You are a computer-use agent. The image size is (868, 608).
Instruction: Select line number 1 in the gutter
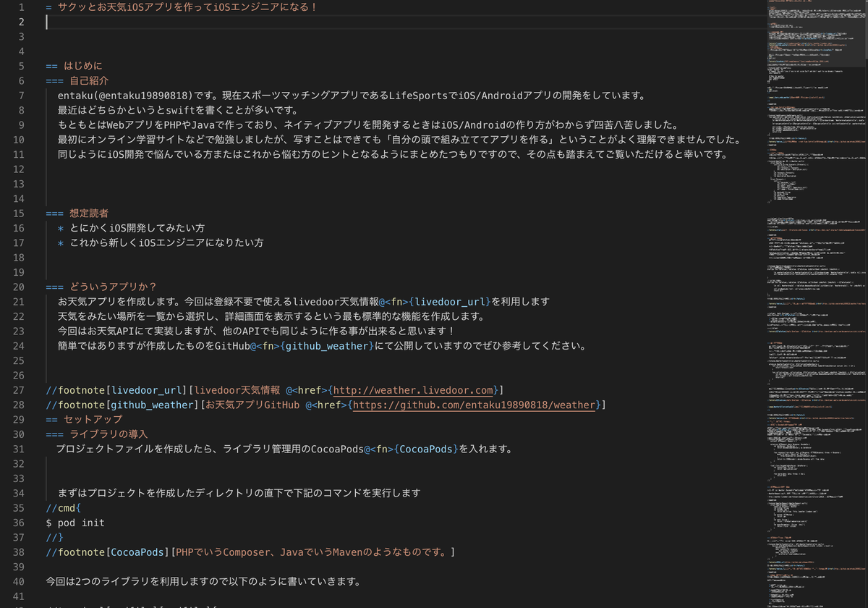22,7
